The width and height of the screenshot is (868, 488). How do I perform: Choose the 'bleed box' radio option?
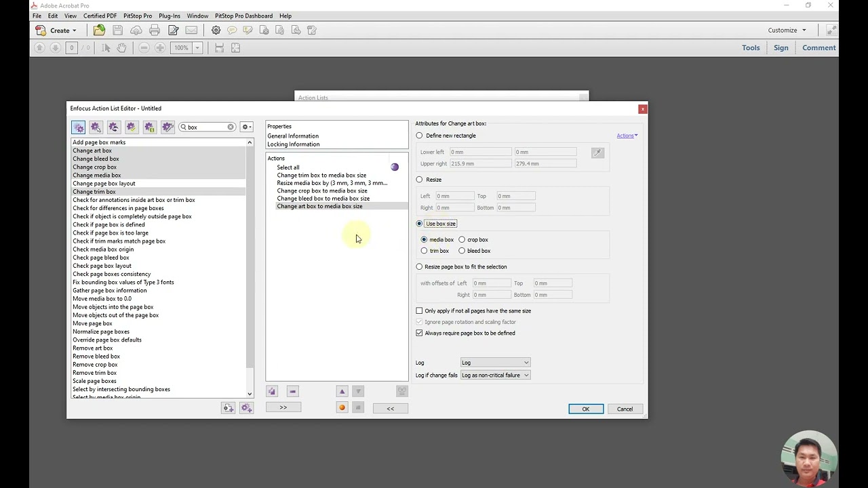coord(462,251)
